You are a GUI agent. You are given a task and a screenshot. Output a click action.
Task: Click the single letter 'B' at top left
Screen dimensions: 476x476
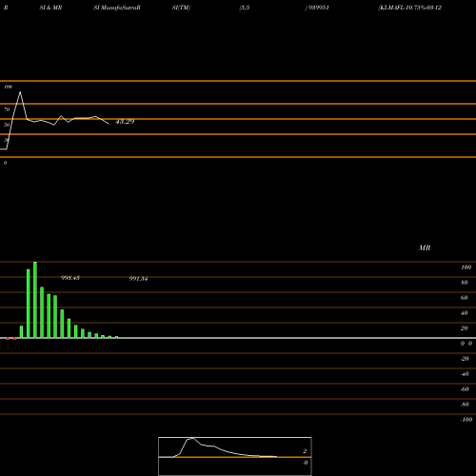(6, 8)
